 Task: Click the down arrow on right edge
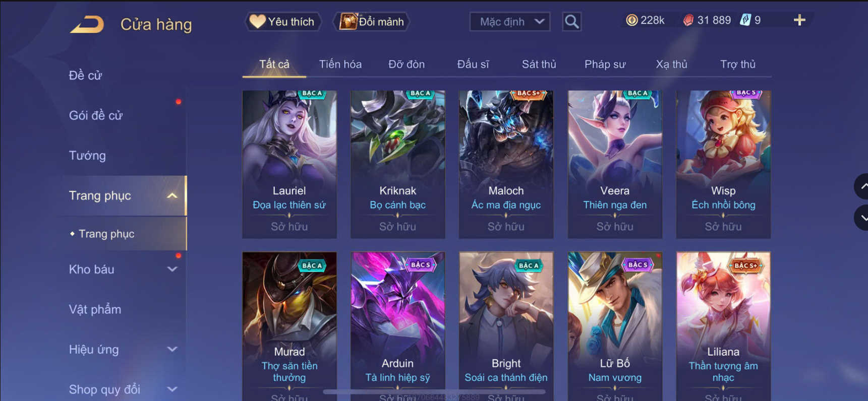[861, 218]
